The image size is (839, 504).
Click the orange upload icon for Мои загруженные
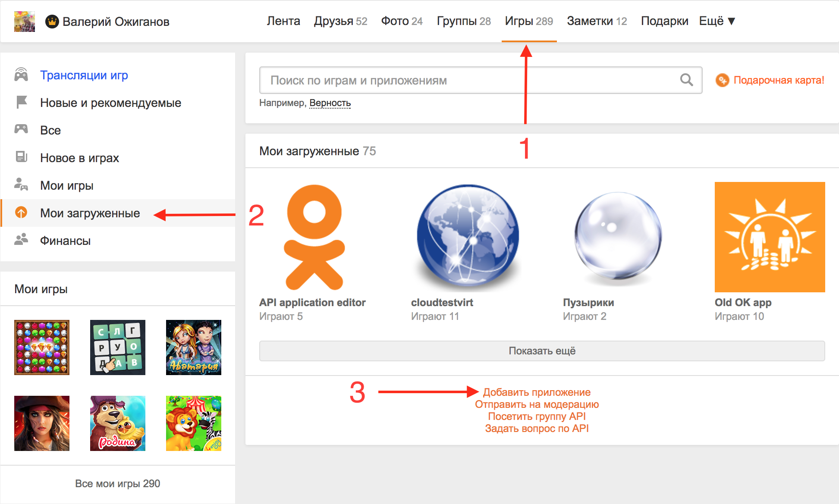click(x=21, y=212)
